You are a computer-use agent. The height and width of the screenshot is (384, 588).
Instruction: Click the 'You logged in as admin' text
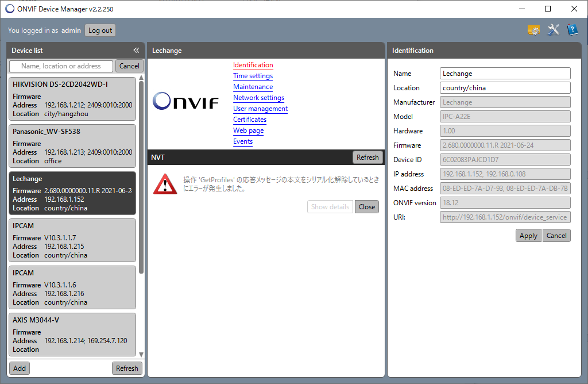44,30
